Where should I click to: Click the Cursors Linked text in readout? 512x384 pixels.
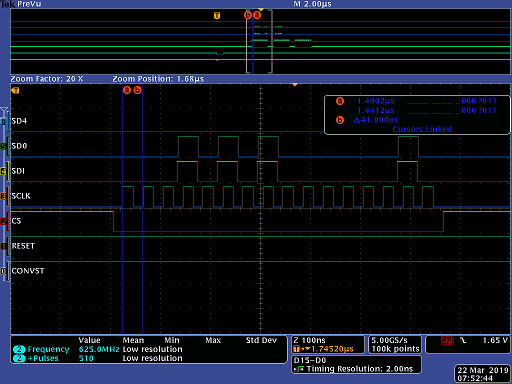tap(422, 129)
